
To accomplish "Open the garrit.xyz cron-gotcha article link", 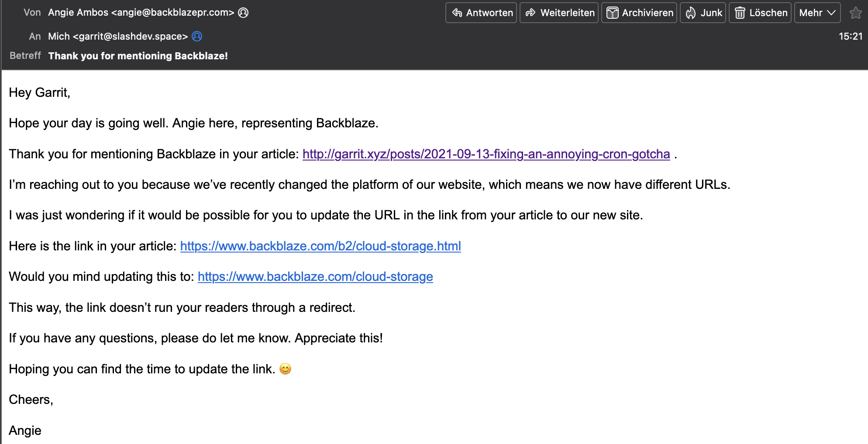I will pos(486,154).
